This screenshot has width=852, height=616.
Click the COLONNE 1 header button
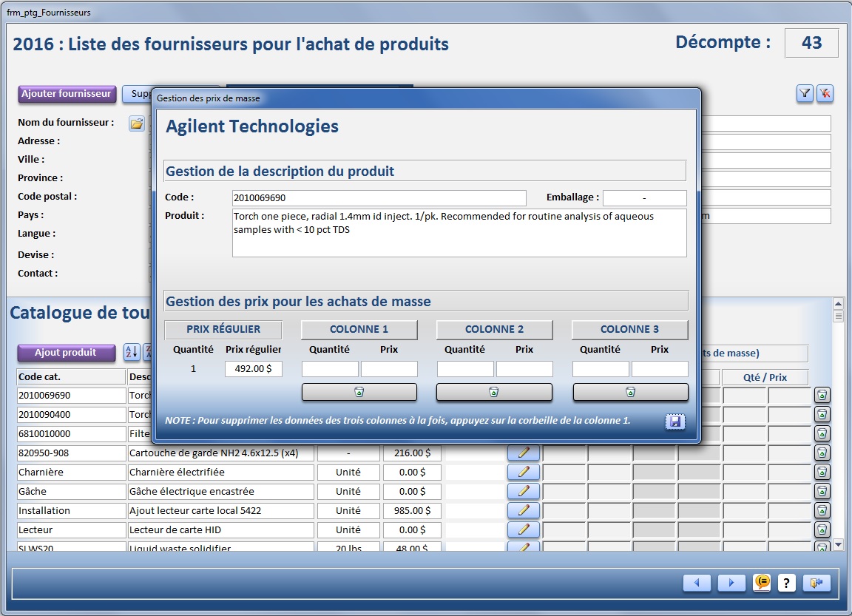(359, 329)
